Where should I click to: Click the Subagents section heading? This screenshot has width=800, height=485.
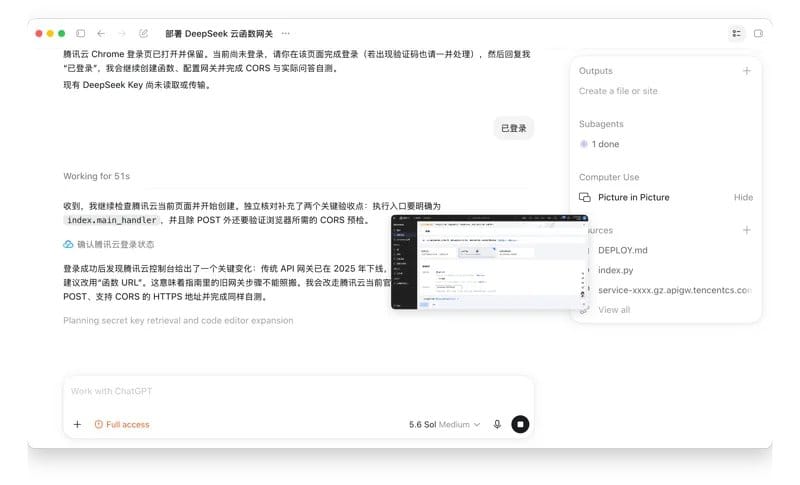pyautogui.click(x=601, y=124)
